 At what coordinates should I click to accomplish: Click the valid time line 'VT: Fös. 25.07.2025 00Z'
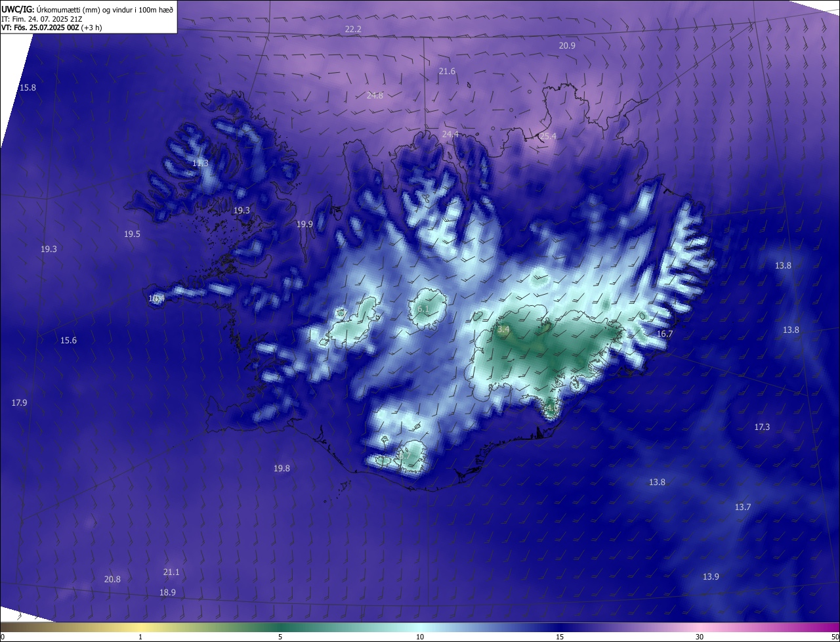tap(39, 28)
